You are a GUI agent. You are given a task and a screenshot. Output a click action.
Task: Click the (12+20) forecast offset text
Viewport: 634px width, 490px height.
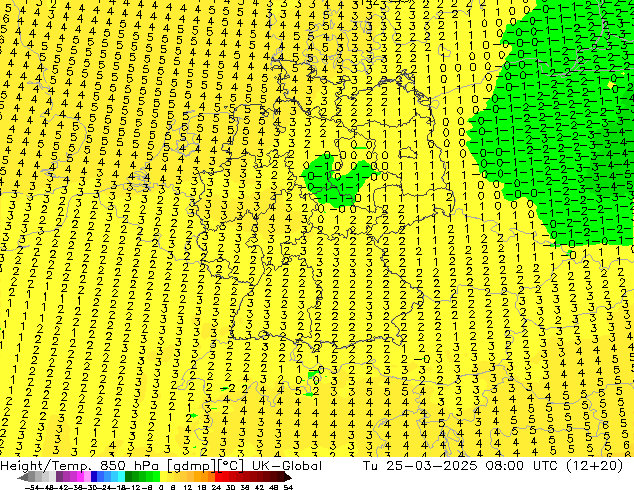[x=593, y=466]
